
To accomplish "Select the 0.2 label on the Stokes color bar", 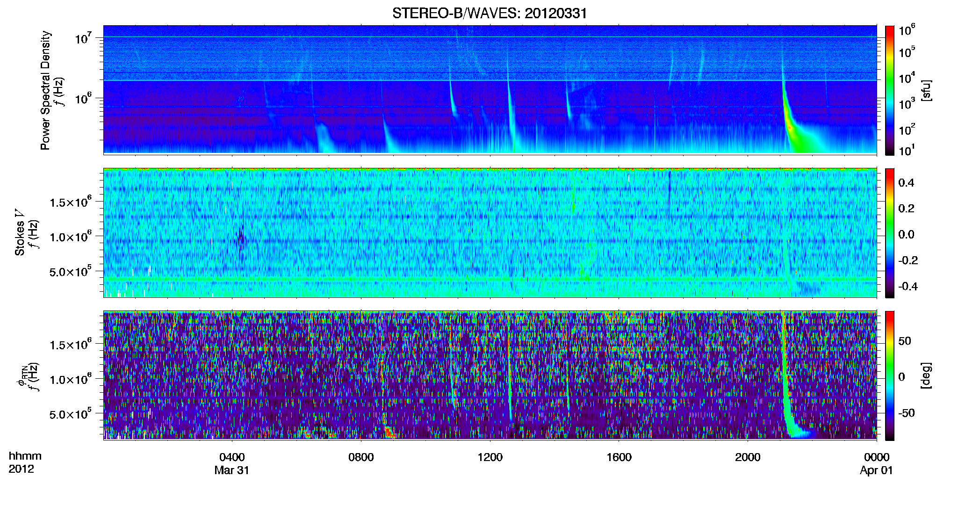I will 906,209.
